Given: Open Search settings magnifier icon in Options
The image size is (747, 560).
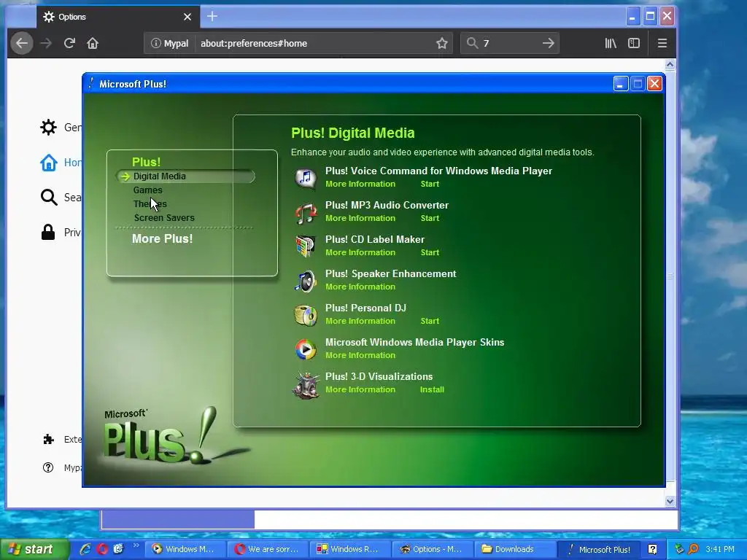Looking at the screenshot, I should pos(48,197).
